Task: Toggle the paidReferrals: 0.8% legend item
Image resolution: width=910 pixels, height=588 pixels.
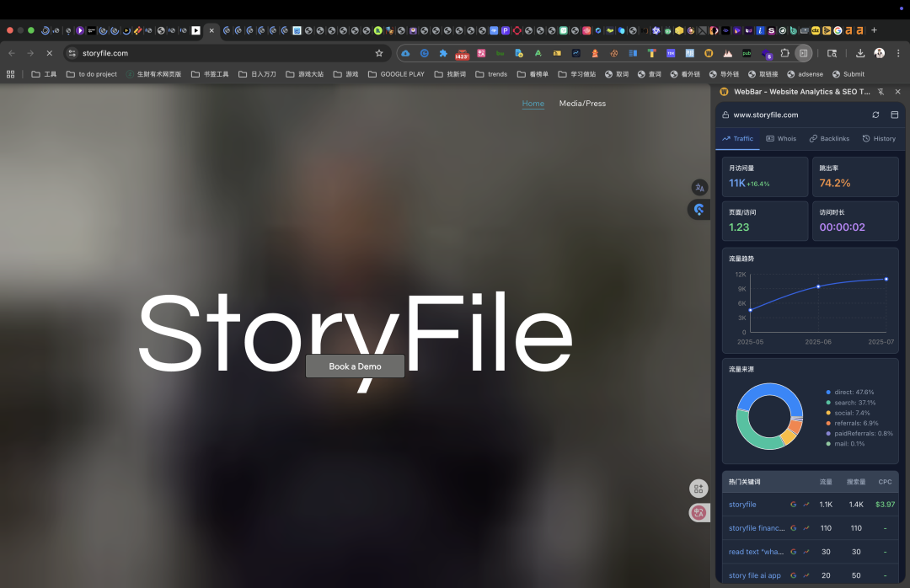Action: click(859, 434)
